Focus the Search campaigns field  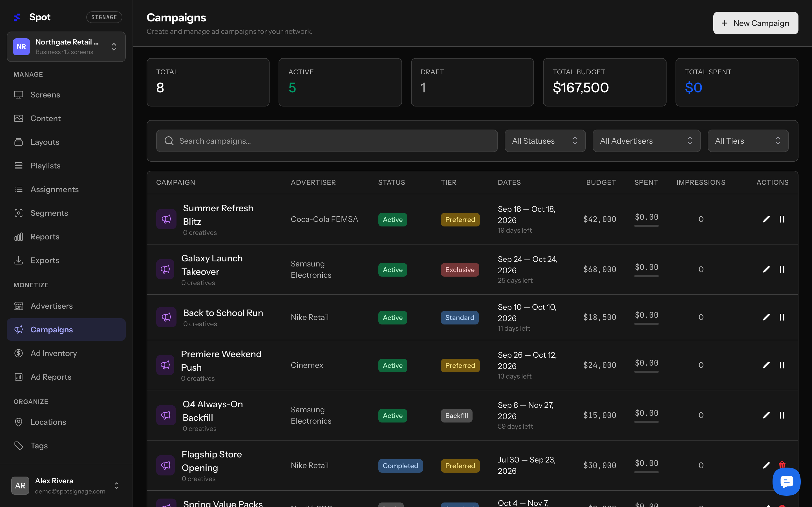(x=326, y=141)
